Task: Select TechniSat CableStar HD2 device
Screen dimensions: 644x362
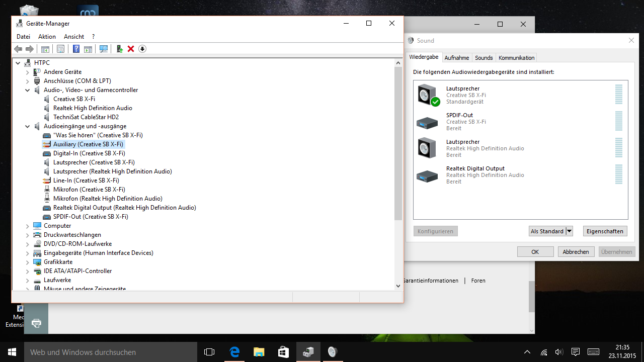Action: coord(86,117)
